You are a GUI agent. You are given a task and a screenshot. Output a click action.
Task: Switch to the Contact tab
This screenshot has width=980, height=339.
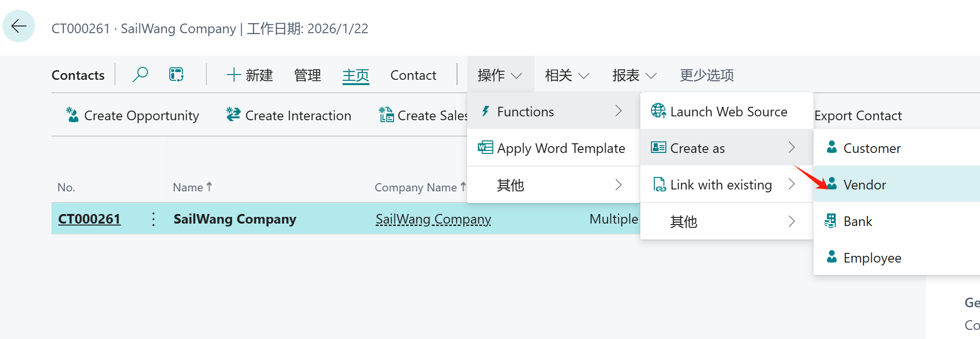413,75
